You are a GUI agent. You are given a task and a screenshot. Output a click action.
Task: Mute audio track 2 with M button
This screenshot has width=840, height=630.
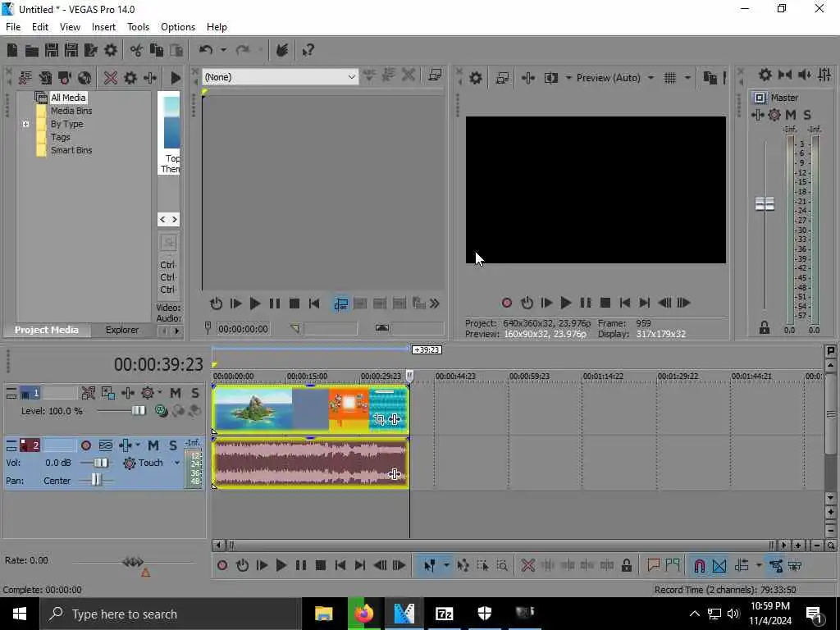click(x=153, y=445)
